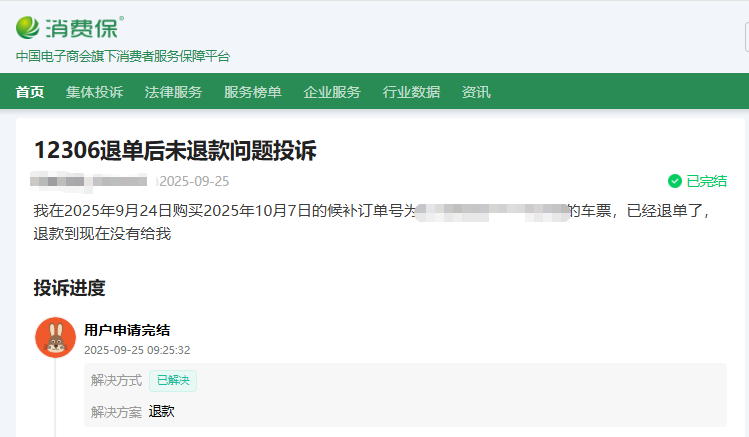Screen dimensions: 749x437
Task: Click complaint text 退款到现在没有给我
Action: [x=102, y=234]
